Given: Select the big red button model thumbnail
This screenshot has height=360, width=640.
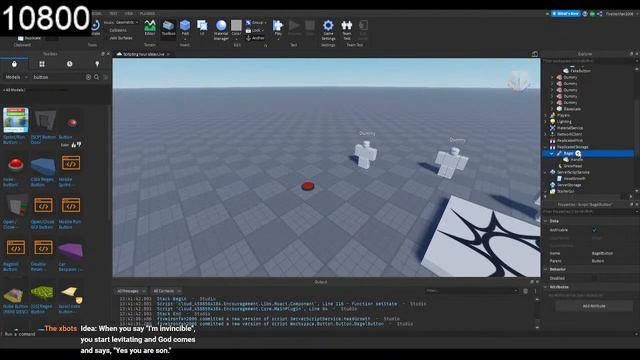Looking at the screenshot, I should tap(16, 164).
